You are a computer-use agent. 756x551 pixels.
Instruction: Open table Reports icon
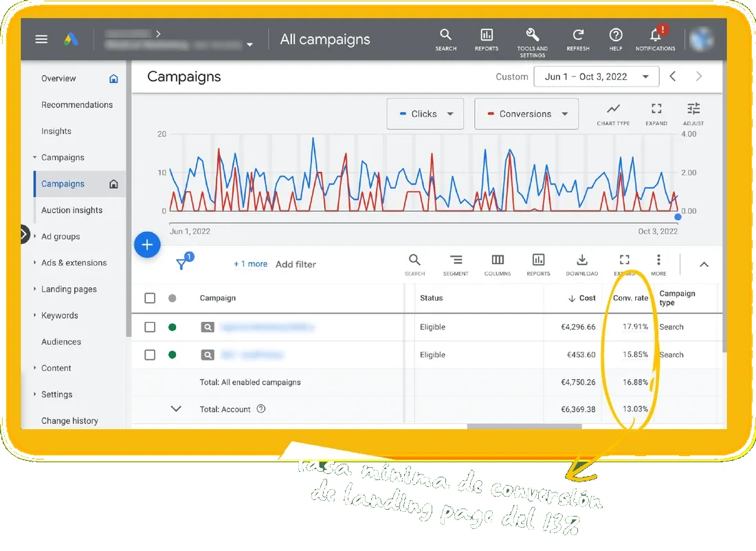pos(539,265)
